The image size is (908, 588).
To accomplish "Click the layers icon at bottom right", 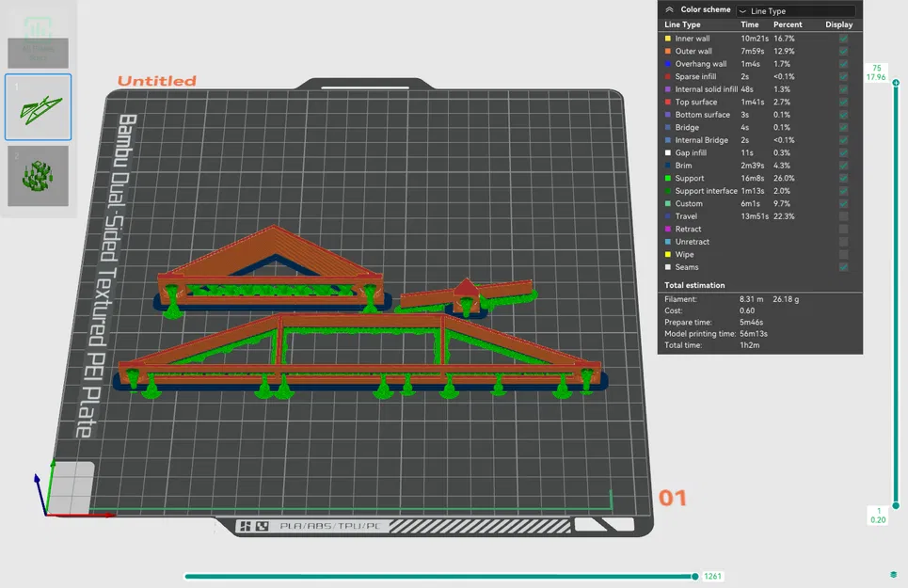I will tap(894, 575).
